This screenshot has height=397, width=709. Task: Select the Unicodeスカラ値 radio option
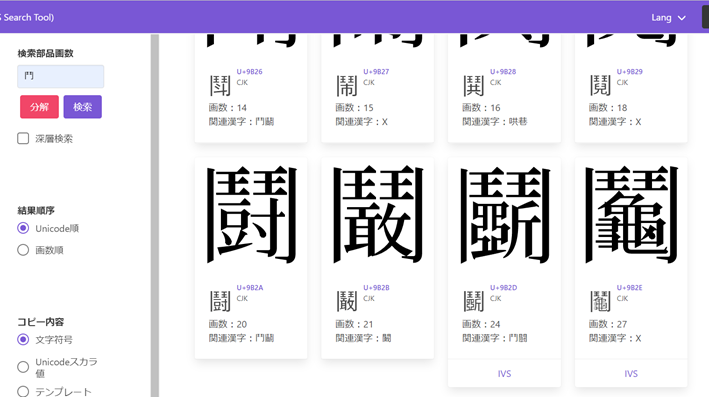23,367
